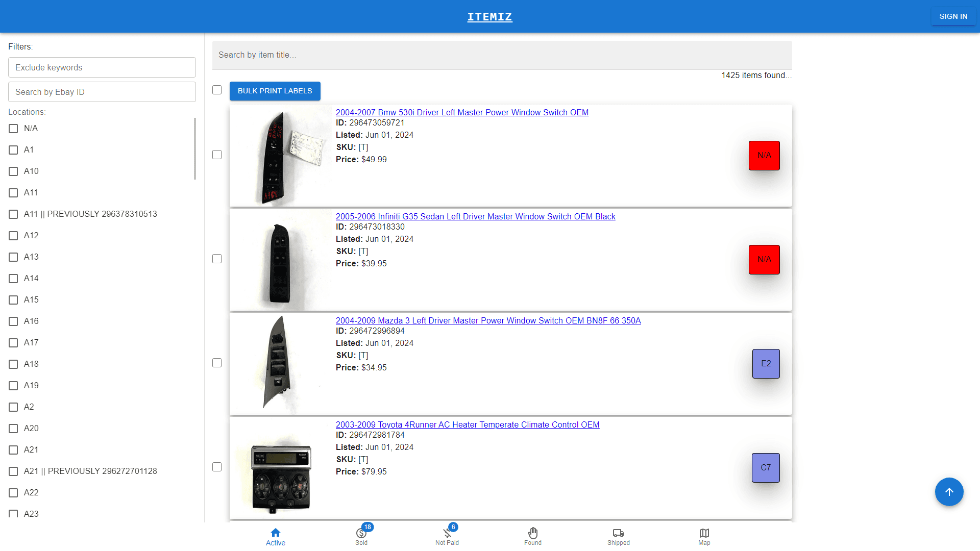980x551 pixels.
Task: Click the Toyota 4Runner climate control thumbnail
Action: tap(281, 474)
